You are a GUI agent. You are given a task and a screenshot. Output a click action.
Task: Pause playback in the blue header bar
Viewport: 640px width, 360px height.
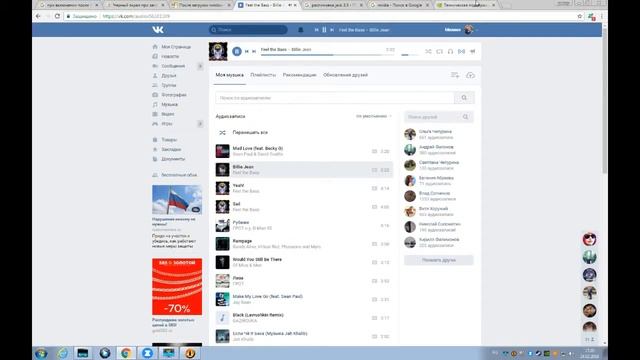[x=324, y=30]
